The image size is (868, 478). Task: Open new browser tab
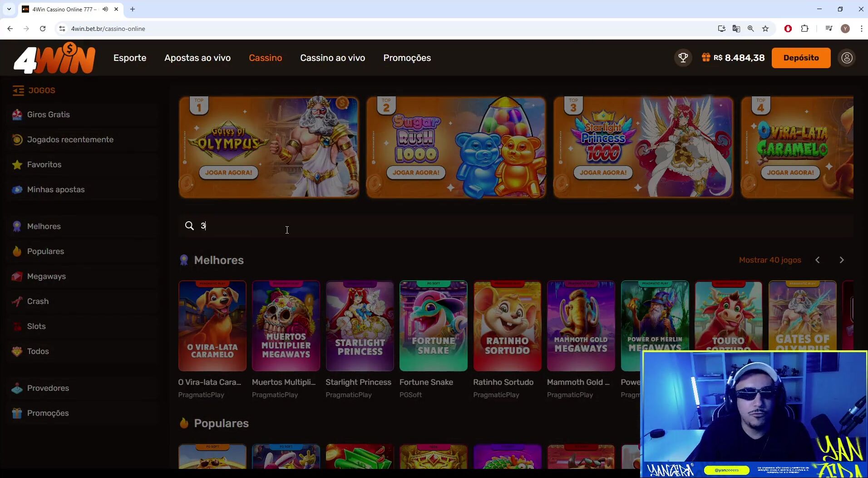pos(133,9)
